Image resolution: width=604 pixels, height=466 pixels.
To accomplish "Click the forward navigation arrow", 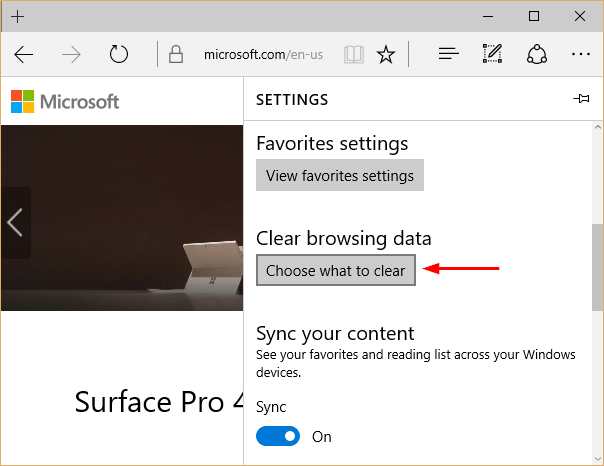I will (x=71, y=55).
